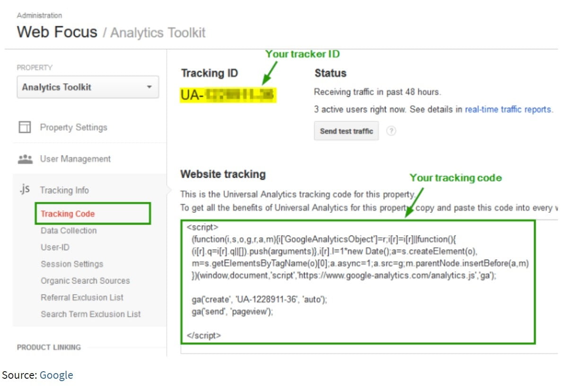Viewport: 561px width, 392px height.
Task: Click the Web Focus account title
Action: click(57, 32)
